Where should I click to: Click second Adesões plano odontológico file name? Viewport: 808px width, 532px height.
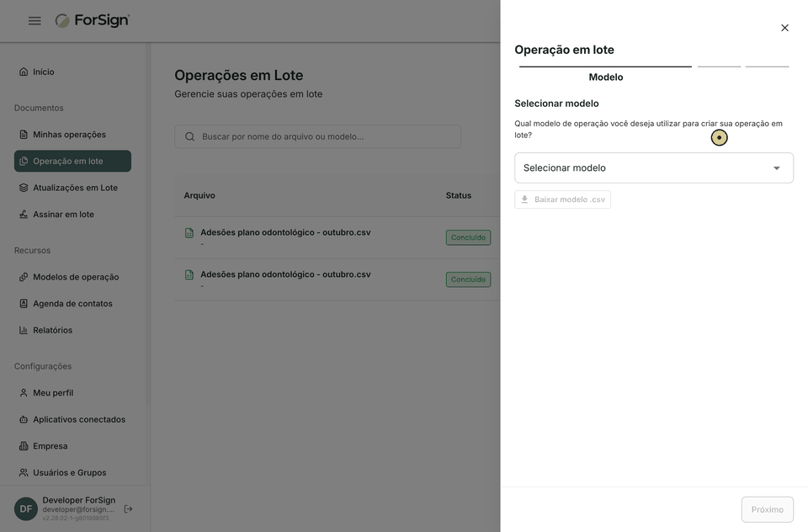(x=285, y=274)
